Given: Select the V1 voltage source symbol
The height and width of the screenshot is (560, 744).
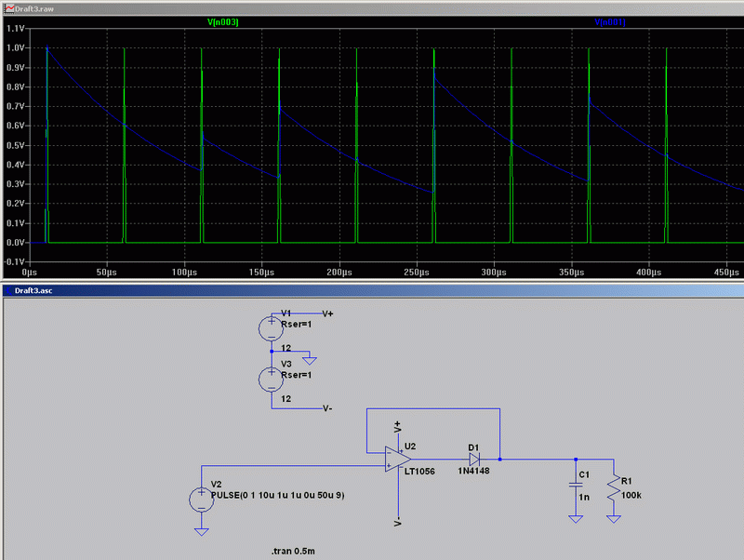Looking at the screenshot, I should [x=271, y=328].
